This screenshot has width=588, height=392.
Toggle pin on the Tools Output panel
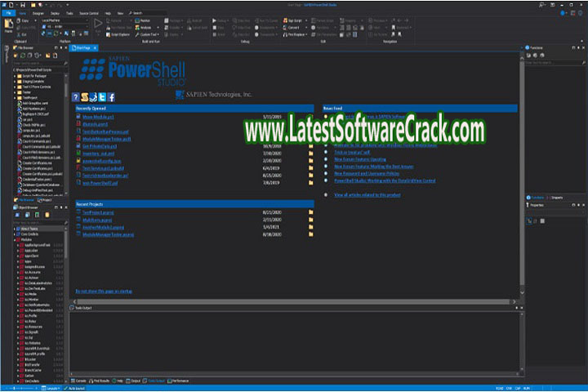coord(516,308)
